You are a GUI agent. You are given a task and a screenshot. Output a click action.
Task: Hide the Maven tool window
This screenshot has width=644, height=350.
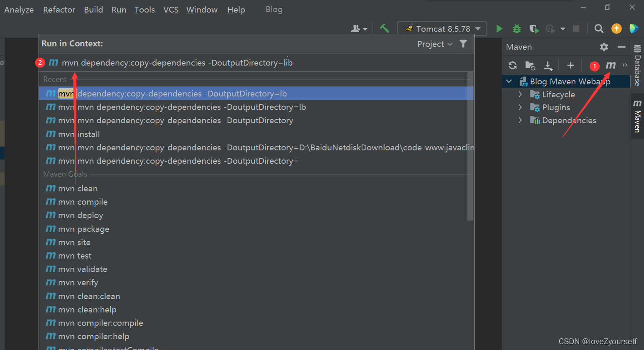[x=621, y=47]
